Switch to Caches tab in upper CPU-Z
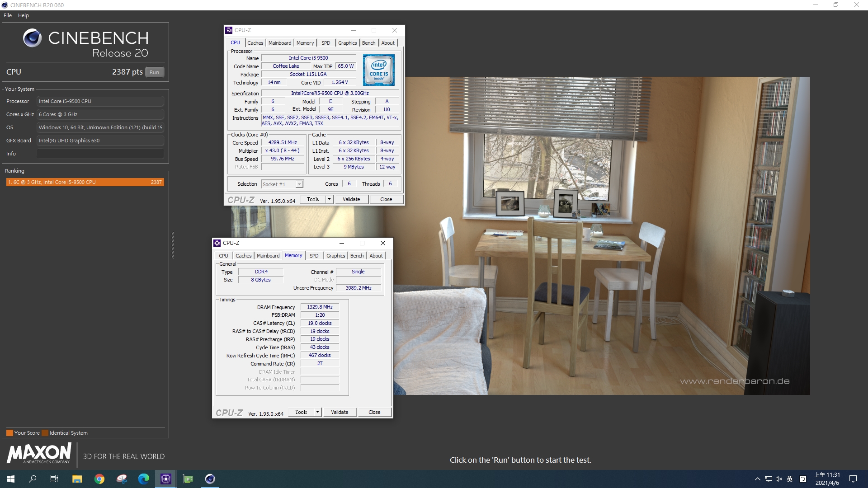The height and width of the screenshot is (488, 868). [x=255, y=43]
